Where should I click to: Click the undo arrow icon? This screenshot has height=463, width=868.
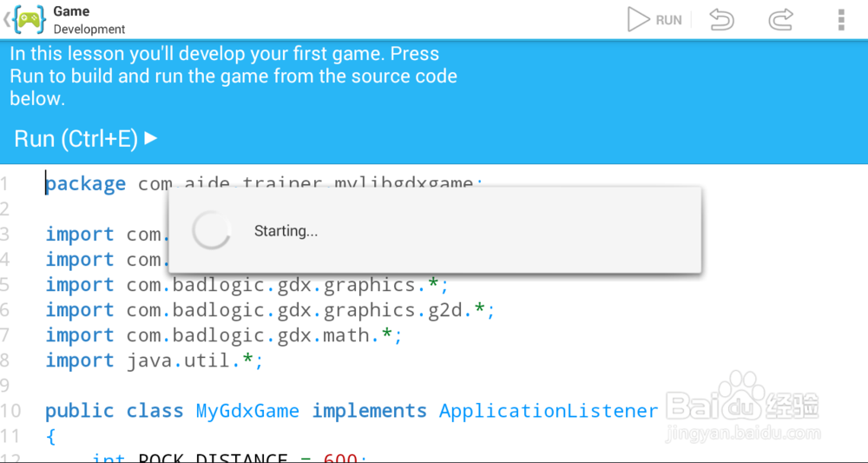[721, 19]
